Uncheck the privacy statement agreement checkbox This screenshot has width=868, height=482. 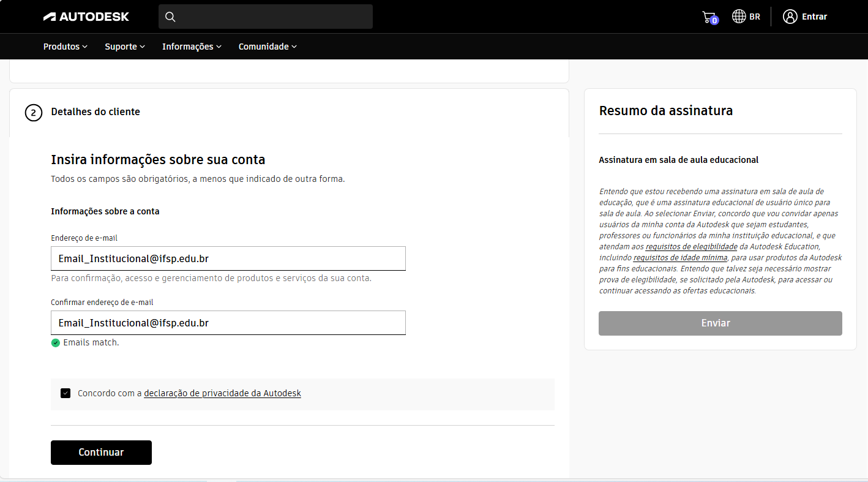[x=65, y=393]
